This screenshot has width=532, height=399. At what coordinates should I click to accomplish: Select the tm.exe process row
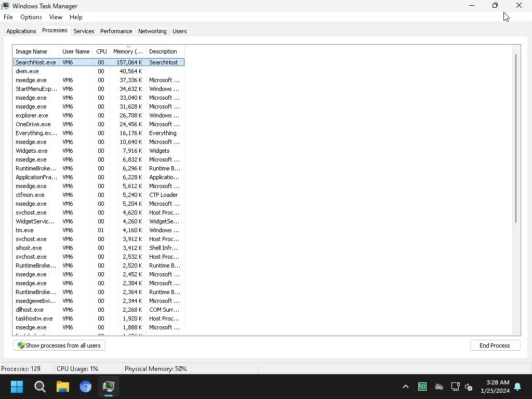pos(99,230)
